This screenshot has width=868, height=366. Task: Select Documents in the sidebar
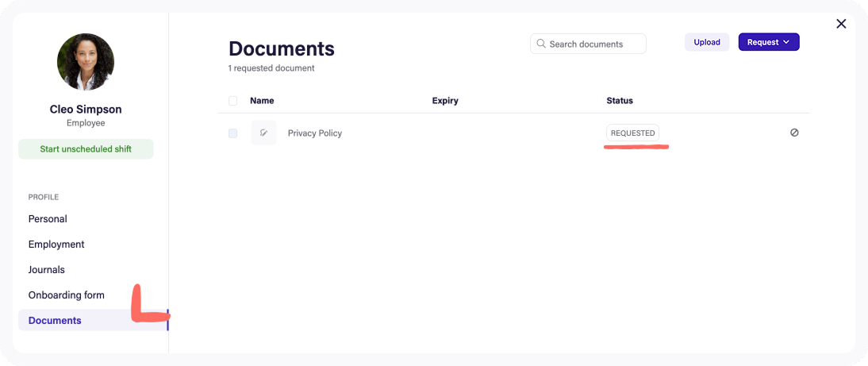(93, 320)
